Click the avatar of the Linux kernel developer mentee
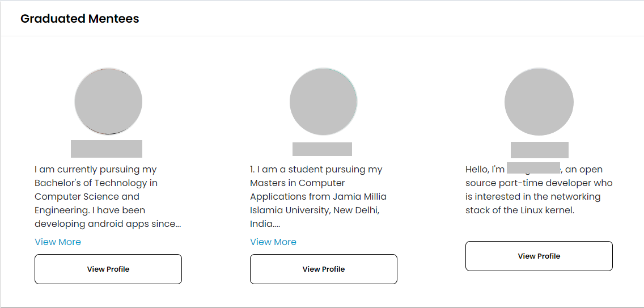This screenshot has width=644, height=308. 539,102
